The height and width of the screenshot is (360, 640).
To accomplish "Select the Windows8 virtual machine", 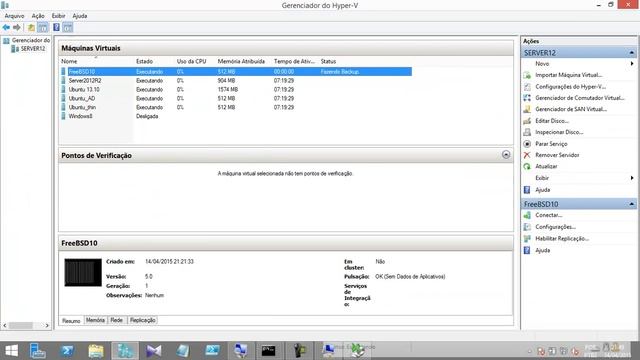I will [80, 116].
